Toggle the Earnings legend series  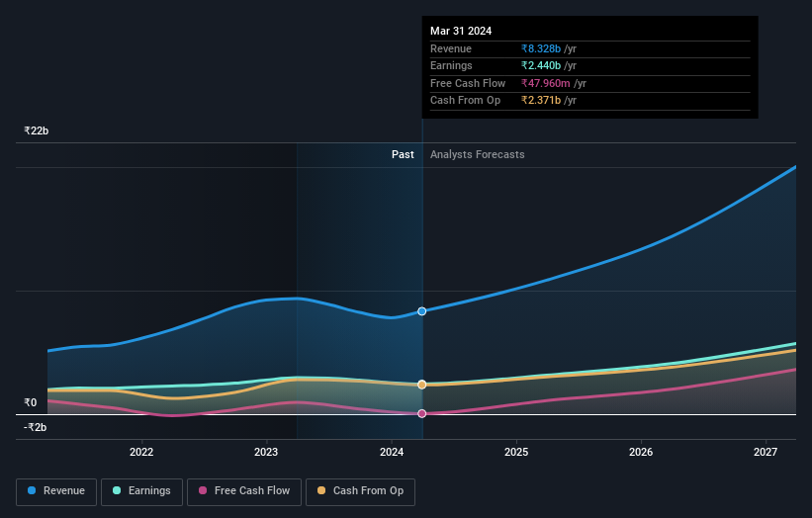141,491
